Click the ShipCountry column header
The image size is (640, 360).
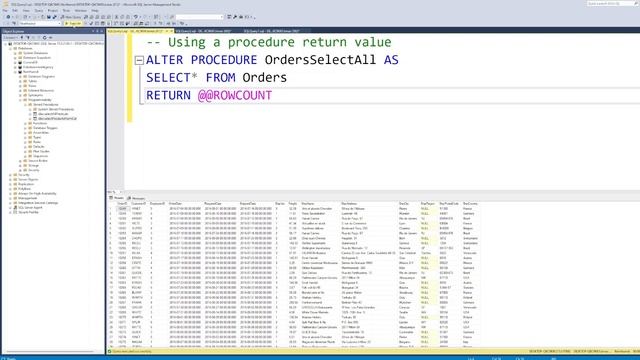tap(471, 203)
